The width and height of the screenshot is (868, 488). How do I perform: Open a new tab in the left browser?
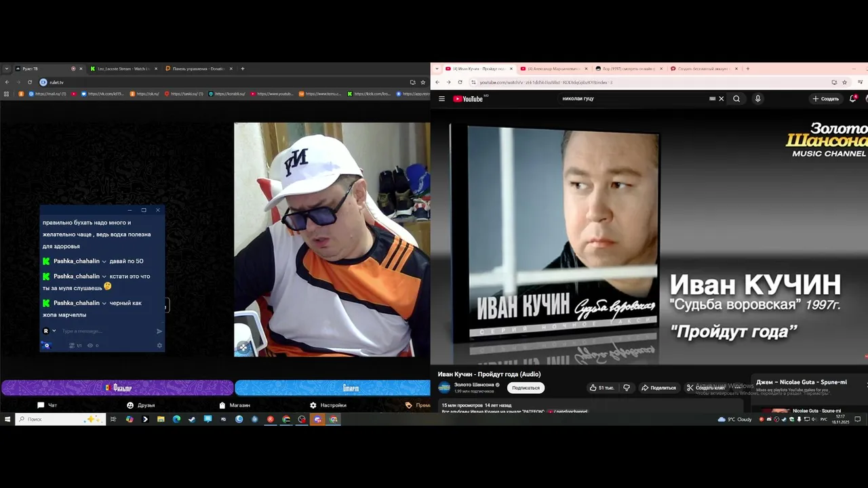(x=243, y=68)
